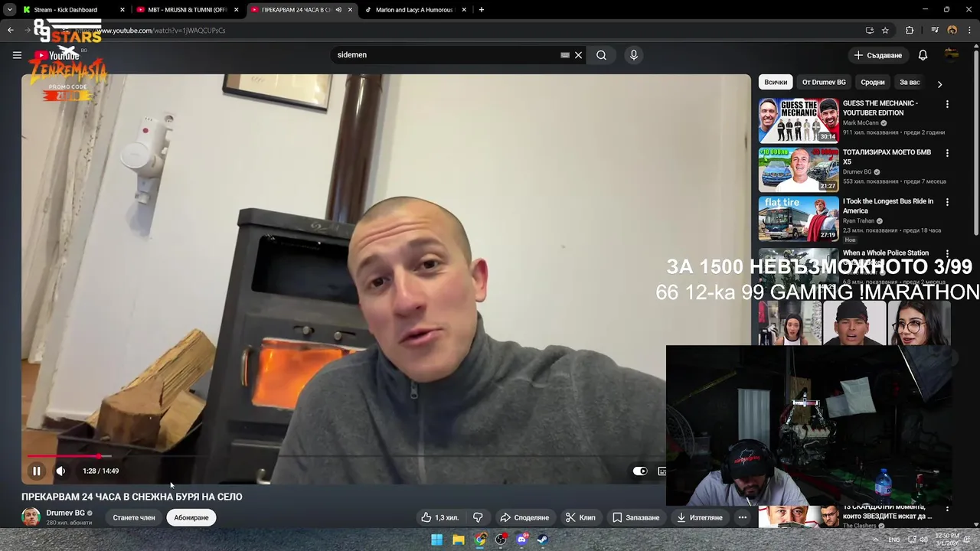Open the 'Drumev BG' channel name under the video

[65, 513]
